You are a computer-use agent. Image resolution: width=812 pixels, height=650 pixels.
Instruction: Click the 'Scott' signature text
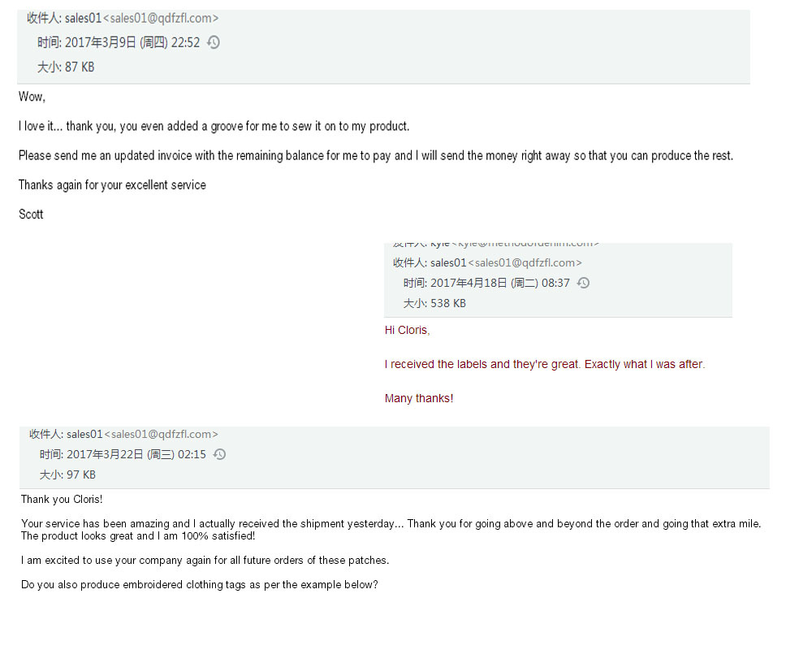coord(31,214)
